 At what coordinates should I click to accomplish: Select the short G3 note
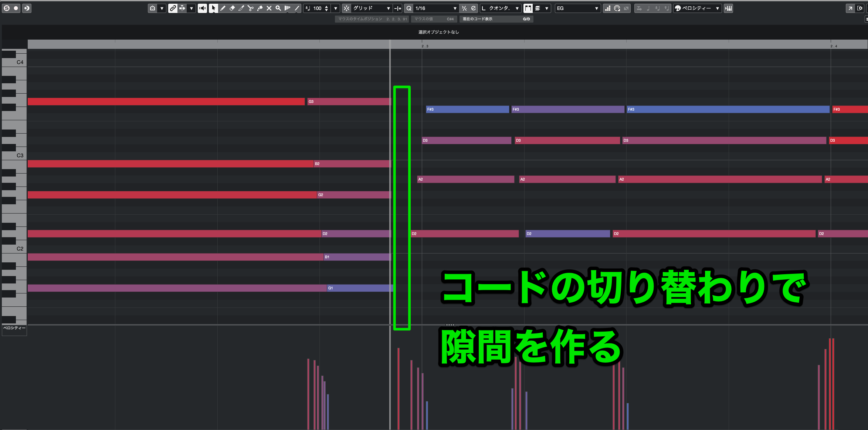(349, 101)
